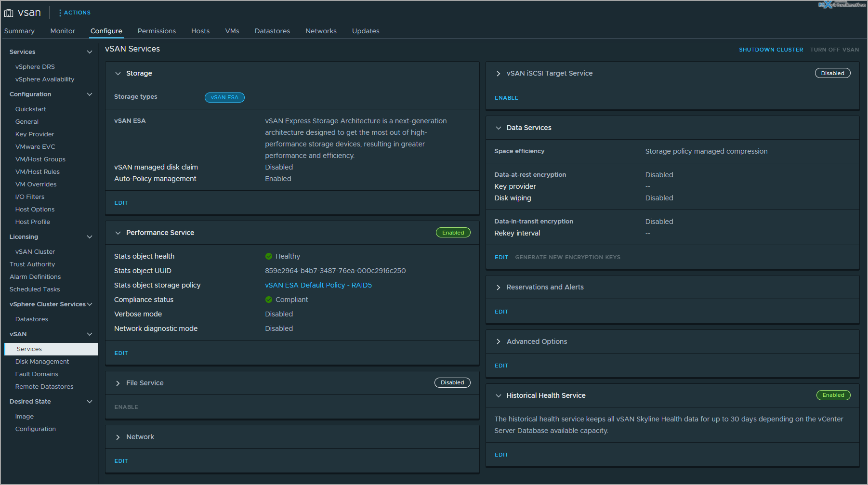The image size is (868, 485).
Task: Open Trust Authority in sidebar
Action: [32, 264]
